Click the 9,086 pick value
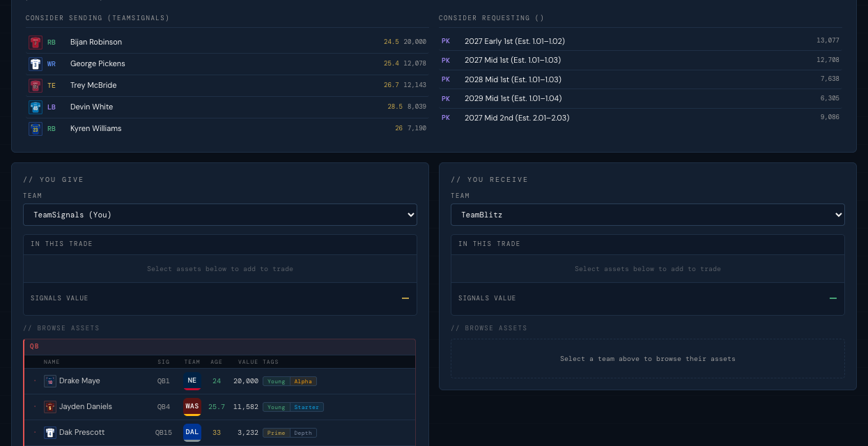 [x=830, y=118]
